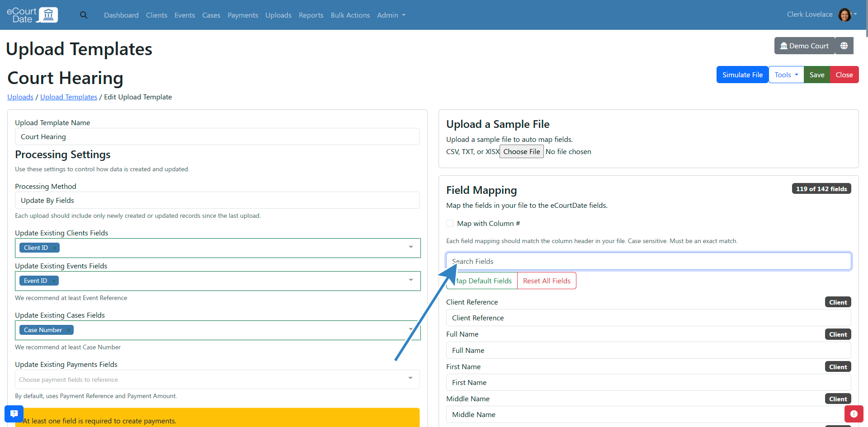Click the red Close button
The image size is (868, 427).
(844, 75)
